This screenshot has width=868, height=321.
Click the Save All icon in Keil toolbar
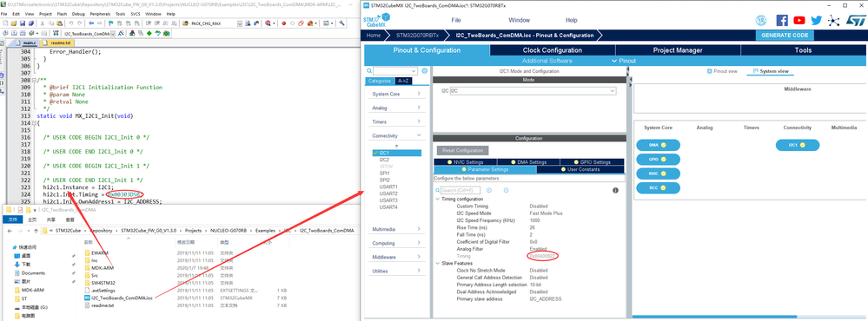tap(31, 23)
